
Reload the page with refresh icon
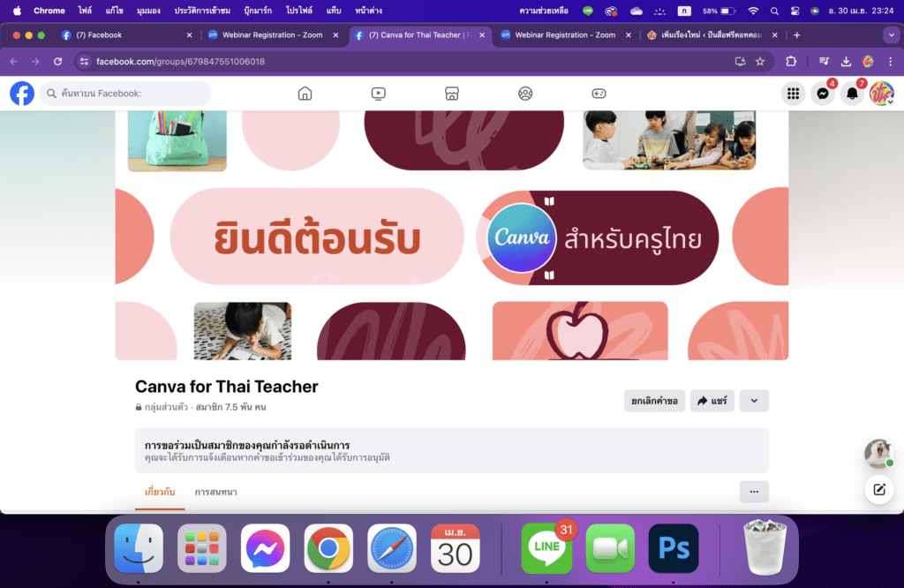(x=57, y=62)
